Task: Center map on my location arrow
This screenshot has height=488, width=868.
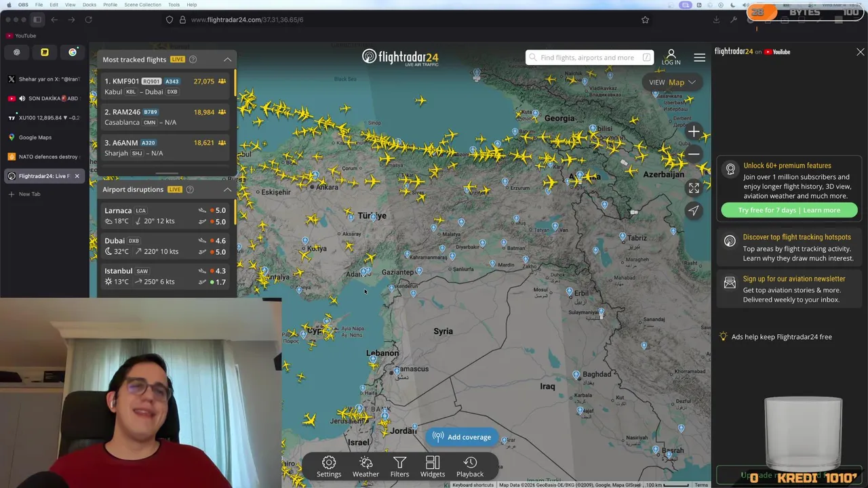Action: coord(694,211)
